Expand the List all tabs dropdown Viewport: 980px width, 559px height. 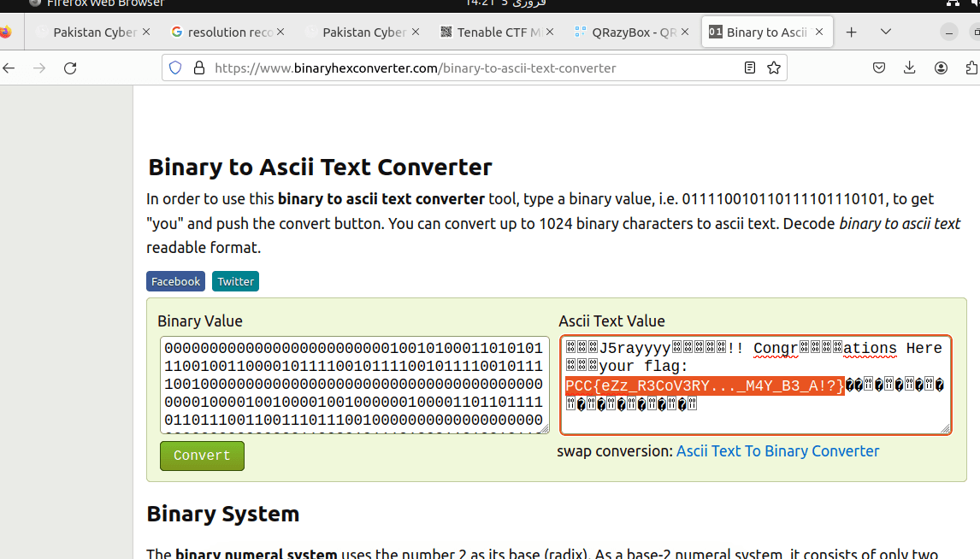(886, 32)
